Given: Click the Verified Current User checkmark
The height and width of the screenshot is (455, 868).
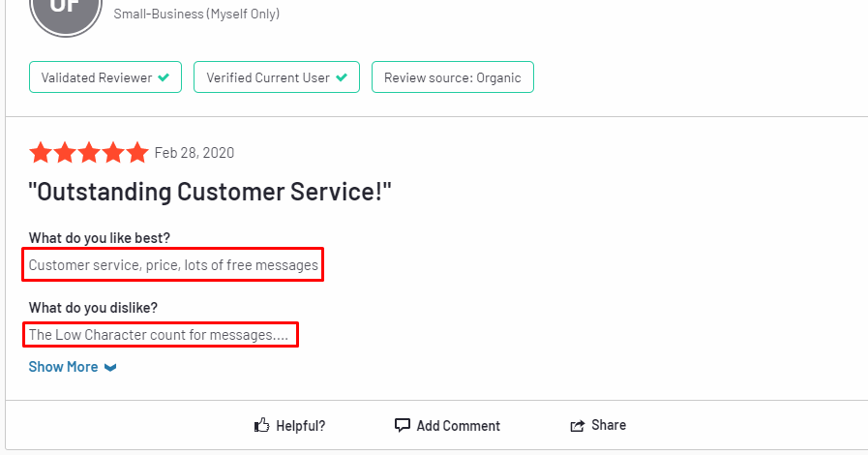Looking at the screenshot, I should 342,77.
